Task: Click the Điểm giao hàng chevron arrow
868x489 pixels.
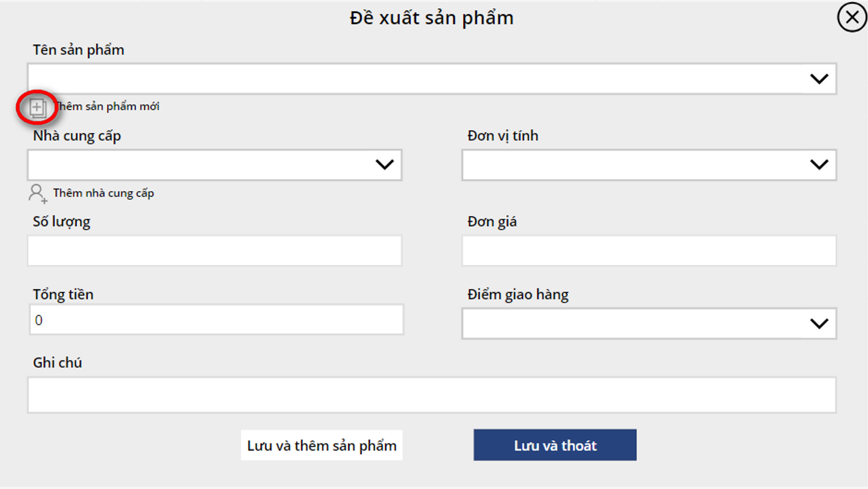Action: click(x=819, y=324)
